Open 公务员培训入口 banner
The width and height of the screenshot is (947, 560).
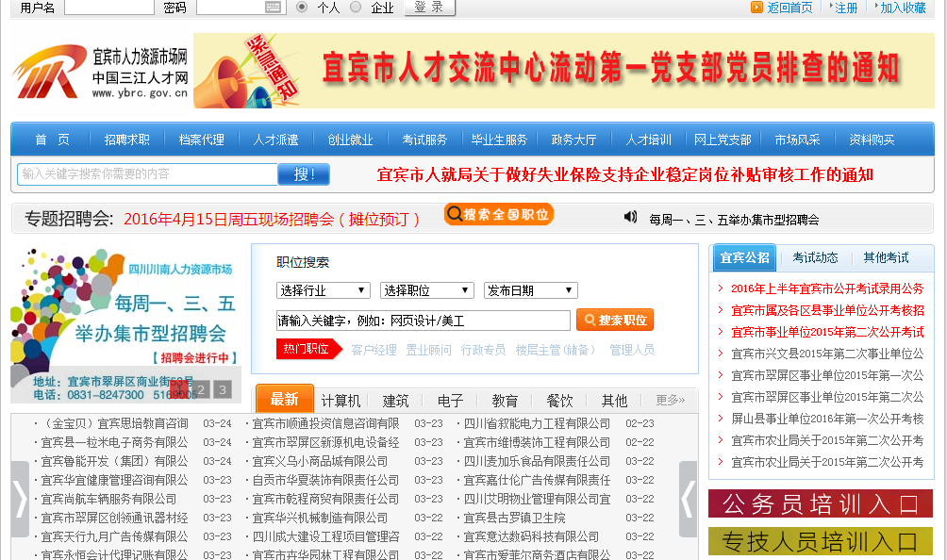pos(821,503)
